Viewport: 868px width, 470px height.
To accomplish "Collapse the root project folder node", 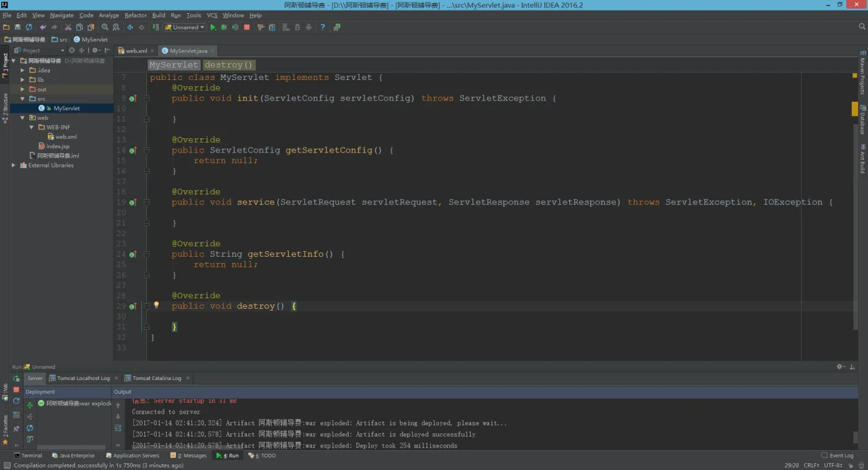I will [14, 61].
